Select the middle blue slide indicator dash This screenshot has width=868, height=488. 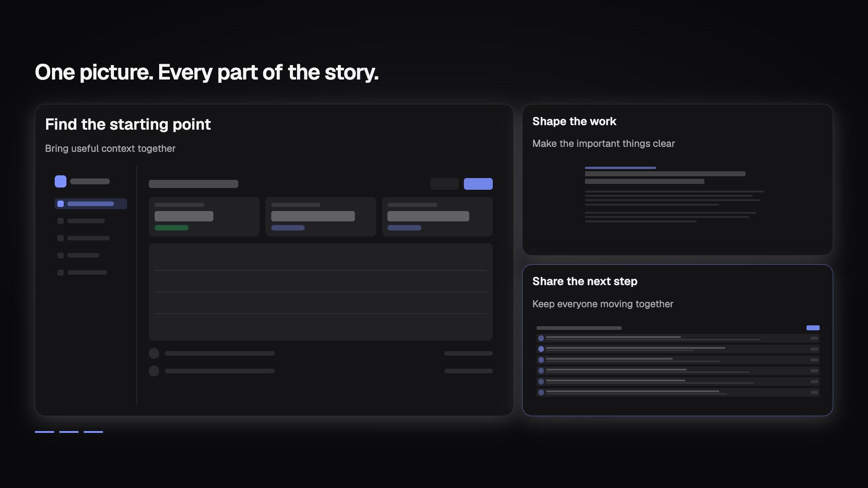pyautogui.click(x=69, y=432)
